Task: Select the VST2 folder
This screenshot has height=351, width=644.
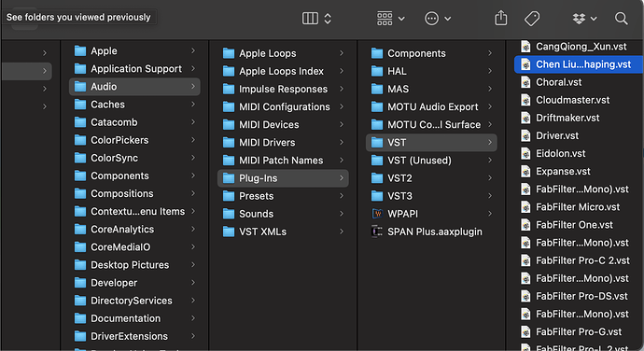Action: point(431,178)
